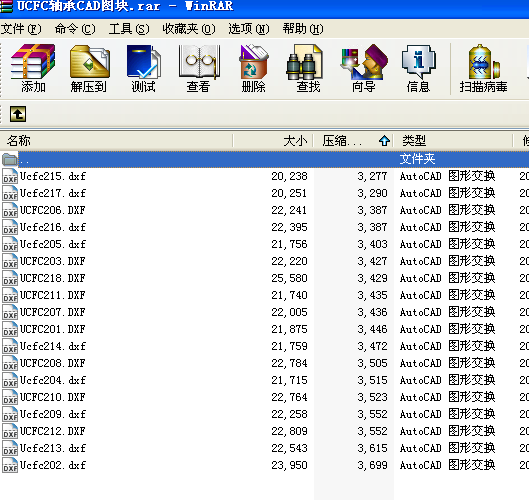Click size value 23,950
This screenshot has height=500, width=529.
(289, 465)
